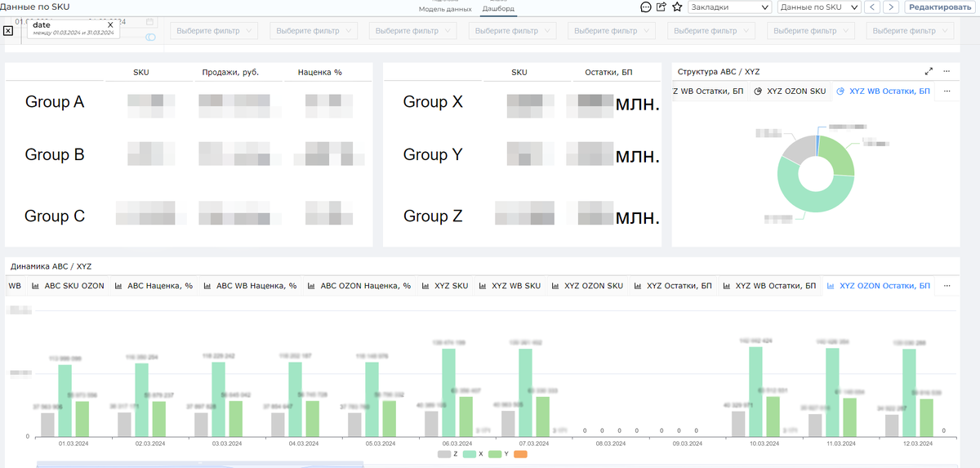980x468 pixels.
Task: Select the XYZ WB Остатки, БП tab in Динамика
Action: click(768, 286)
